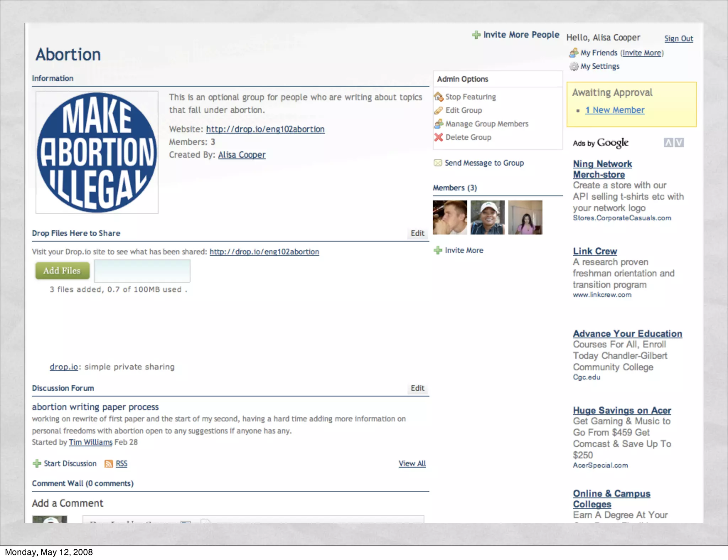The height and width of the screenshot is (560, 728).
Task: Click the Make Abortion Illegal group image
Action: (x=97, y=152)
